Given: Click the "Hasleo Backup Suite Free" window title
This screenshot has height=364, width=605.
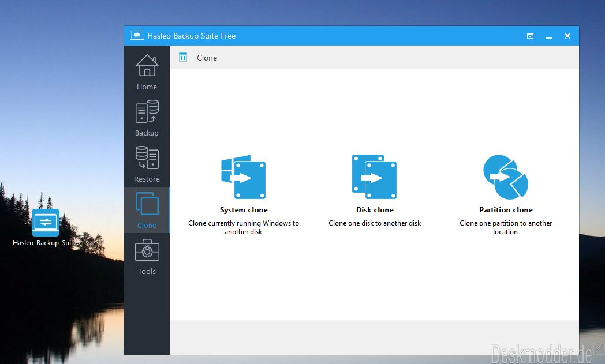Looking at the screenshot, I should [192, 36].
